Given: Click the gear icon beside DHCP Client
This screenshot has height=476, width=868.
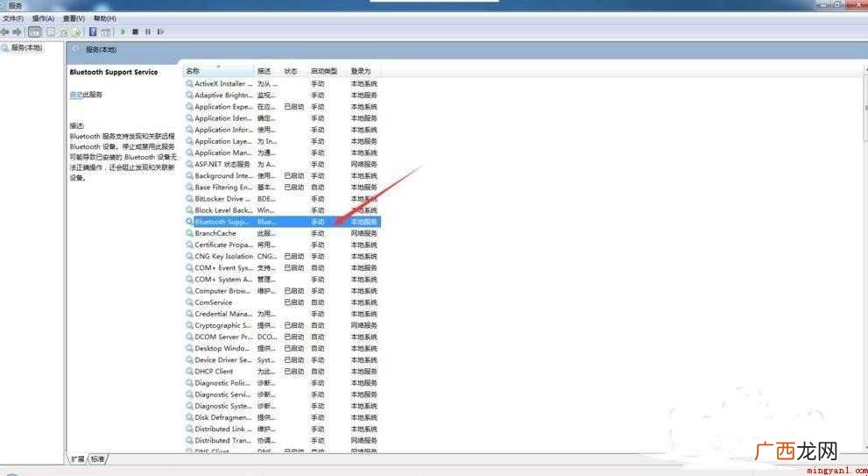Looking at the screenshot, I should point(189,372).
